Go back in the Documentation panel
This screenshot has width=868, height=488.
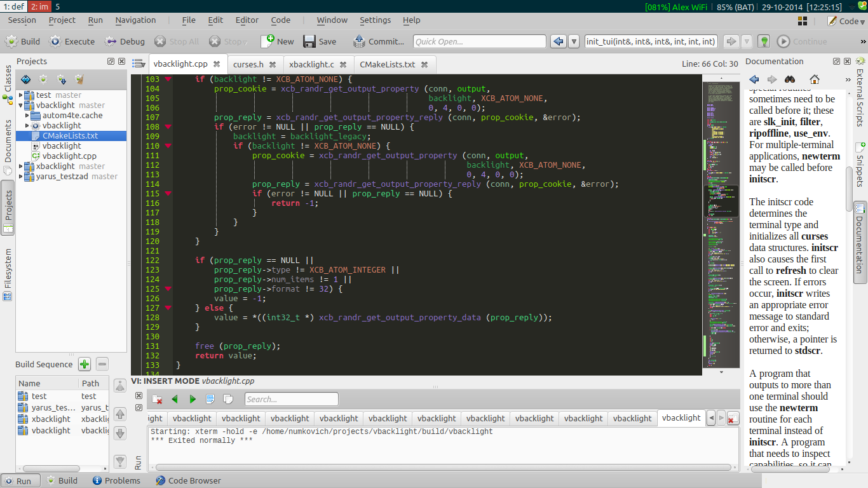coord(754,79)
